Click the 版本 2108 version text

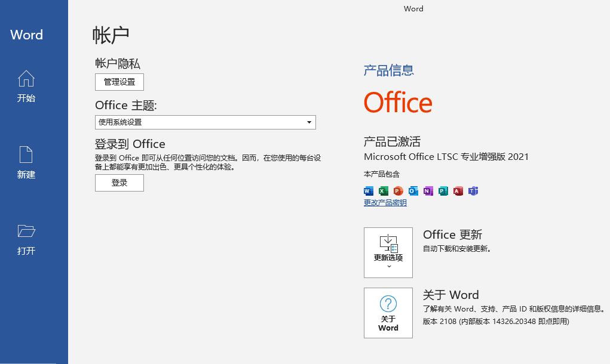click(x=496, y=321)
